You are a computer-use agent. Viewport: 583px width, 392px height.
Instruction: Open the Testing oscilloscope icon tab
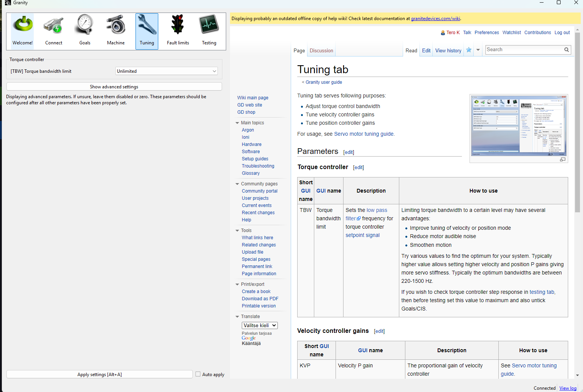pos(209,31)
